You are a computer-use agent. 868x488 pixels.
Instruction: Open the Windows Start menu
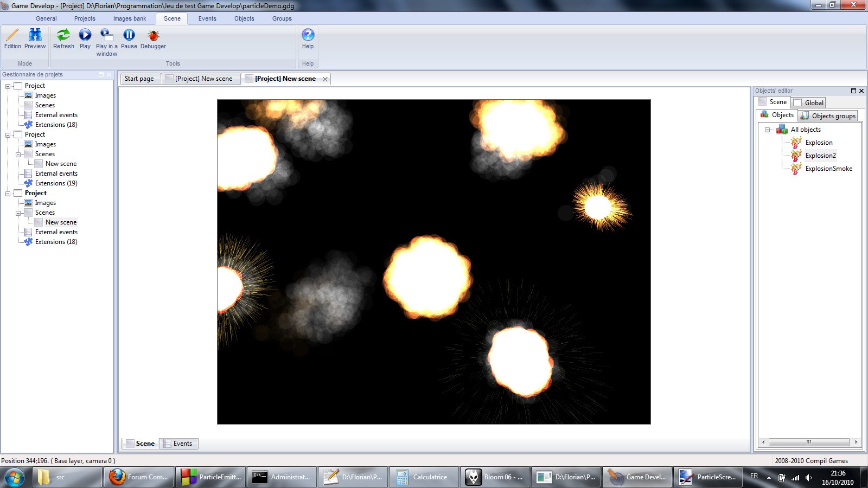(x=15, y=477)
